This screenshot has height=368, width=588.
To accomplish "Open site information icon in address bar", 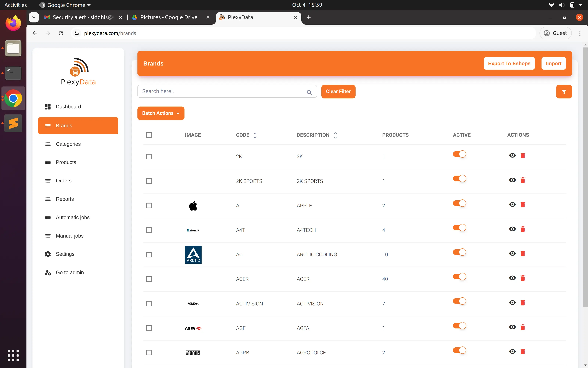I will click(77, 33).
